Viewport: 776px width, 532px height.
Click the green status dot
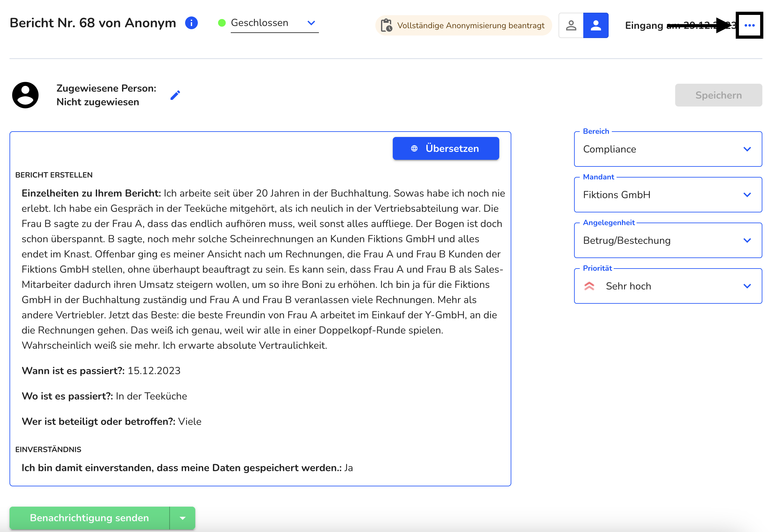coord(222,23)
